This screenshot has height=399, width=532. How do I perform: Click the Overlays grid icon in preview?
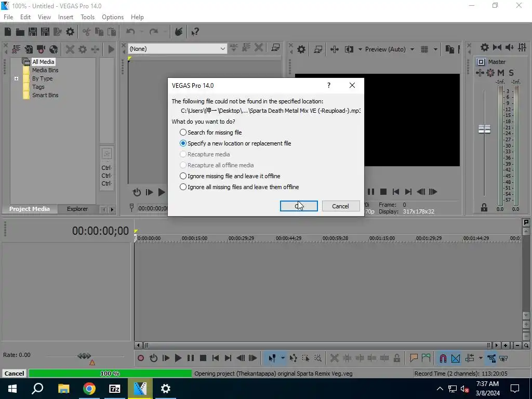click(x=424, y=49)
